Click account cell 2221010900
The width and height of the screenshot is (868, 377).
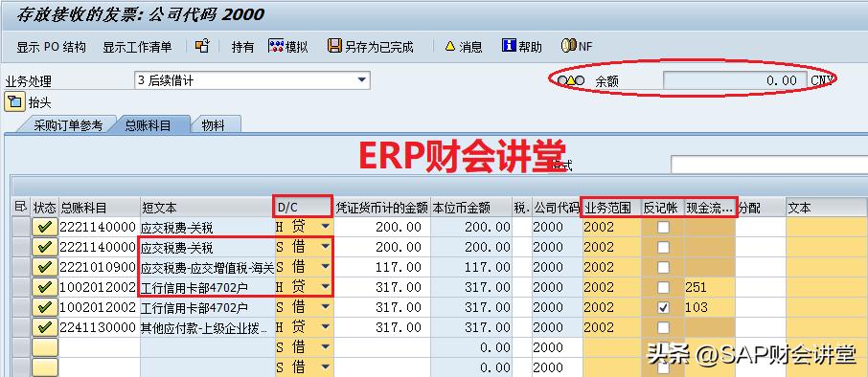point(99,267)
